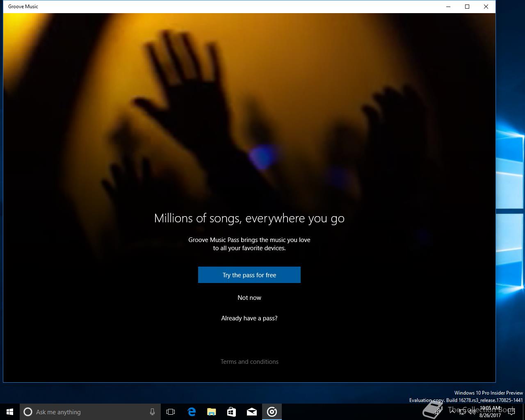This screenshot has width=525, height=420.
Task: Open File Explorer from the taskbar
Action: coord(212,412)
